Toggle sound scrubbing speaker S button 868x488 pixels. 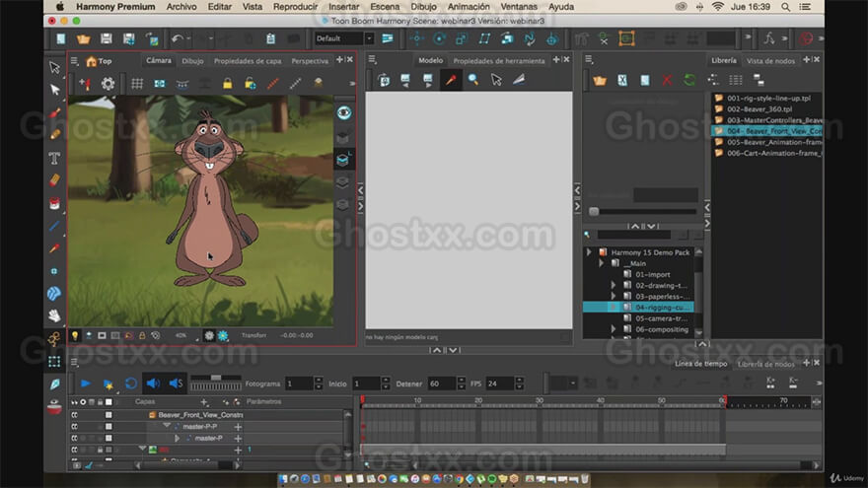pyautogui.click(x=176, y=383)
